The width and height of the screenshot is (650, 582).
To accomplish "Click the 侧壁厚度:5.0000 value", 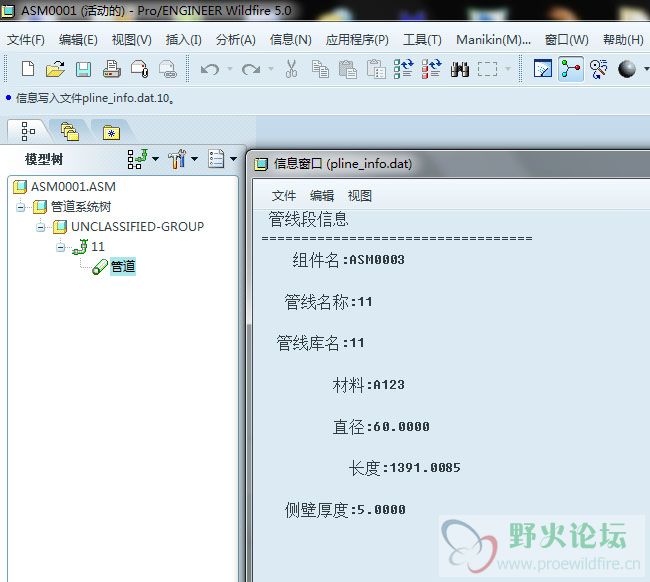I will (381, 510).
